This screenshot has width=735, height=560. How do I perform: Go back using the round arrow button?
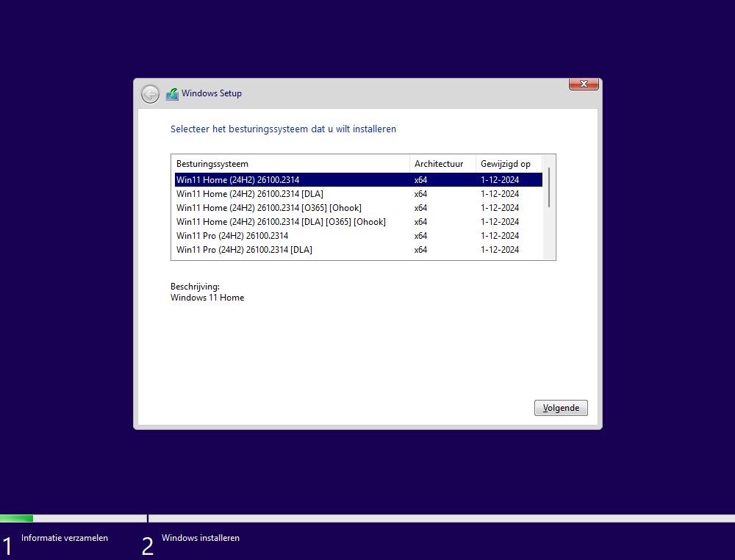click(150, 94)
